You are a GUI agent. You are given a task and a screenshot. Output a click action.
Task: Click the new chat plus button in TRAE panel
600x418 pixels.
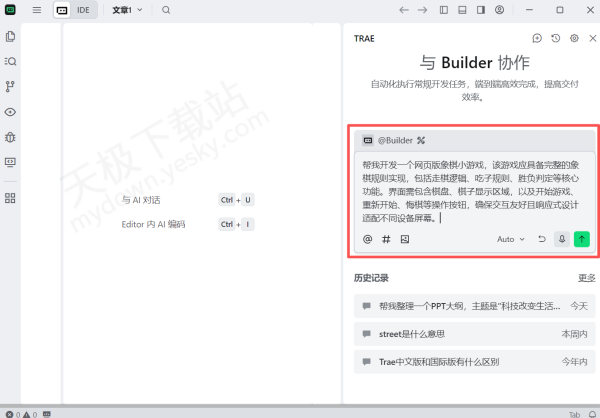click(537, 38)
